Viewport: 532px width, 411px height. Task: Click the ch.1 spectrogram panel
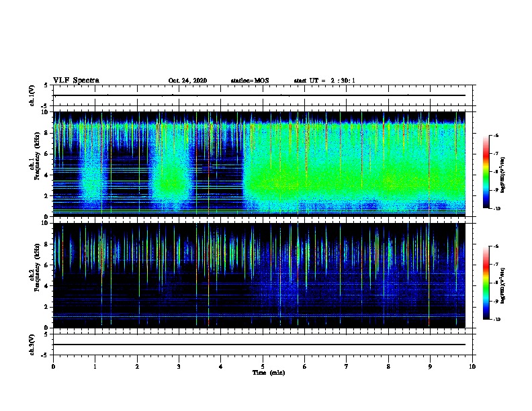coord(259,164)
